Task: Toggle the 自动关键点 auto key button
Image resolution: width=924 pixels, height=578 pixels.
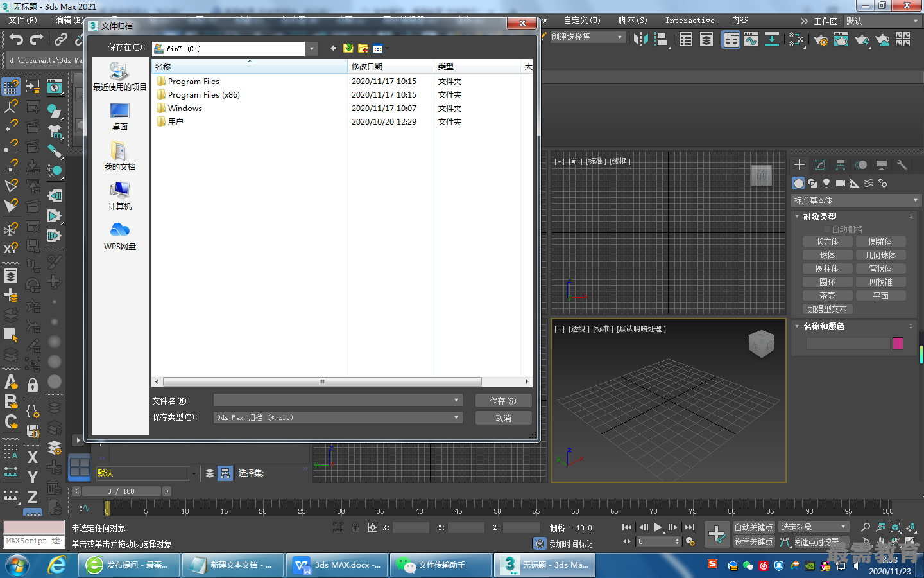Action: click(x=753, y=527)
